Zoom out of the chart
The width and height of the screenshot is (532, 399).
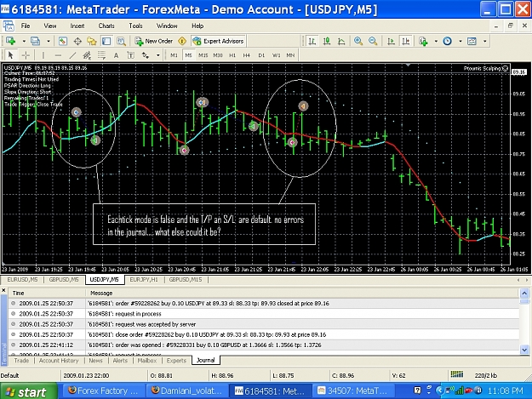[x=373, y=41]
